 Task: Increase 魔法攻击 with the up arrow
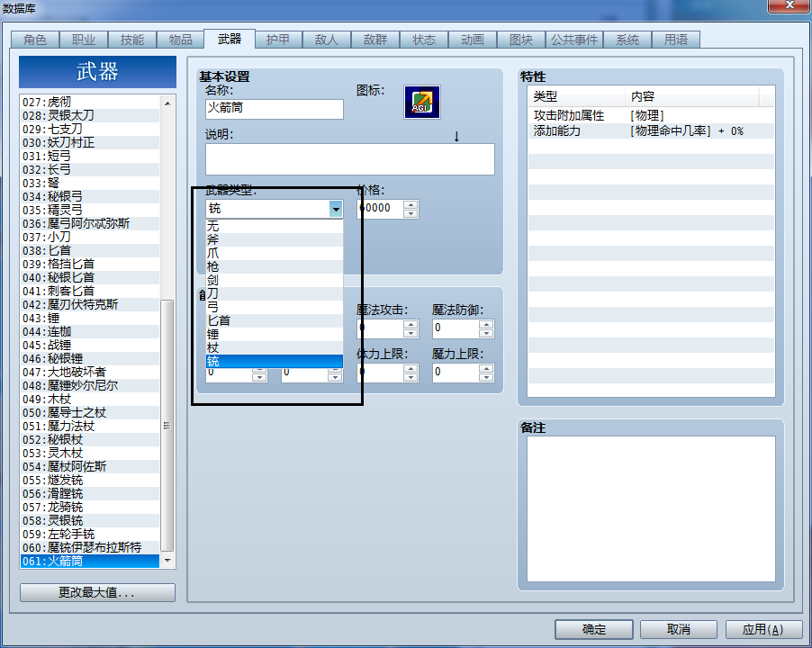411,323
